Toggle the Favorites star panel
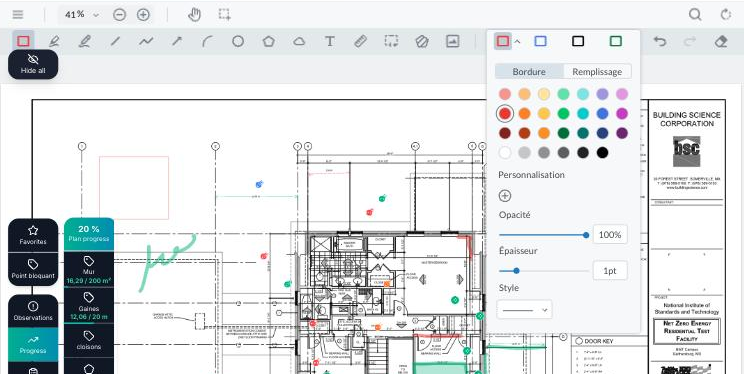Image resolution: width=744 pixels, height=374 pixels. pos(33,235)
